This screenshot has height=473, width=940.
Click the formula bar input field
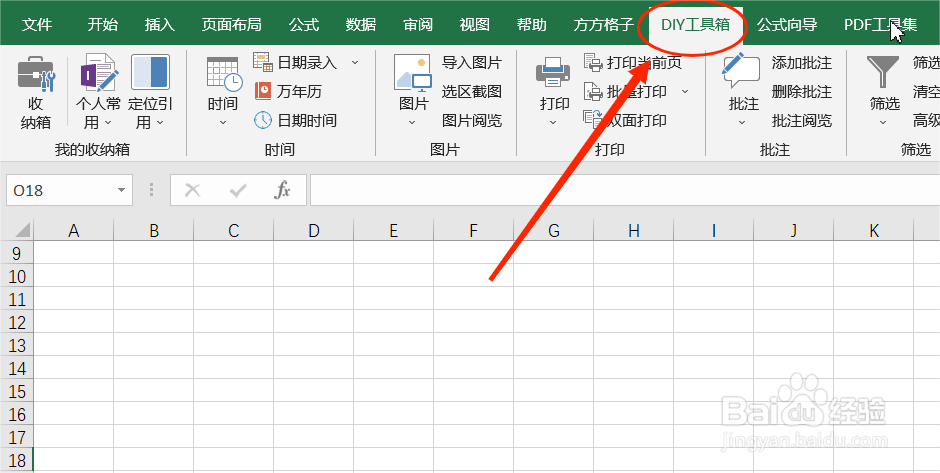click(x=625, y=191)
